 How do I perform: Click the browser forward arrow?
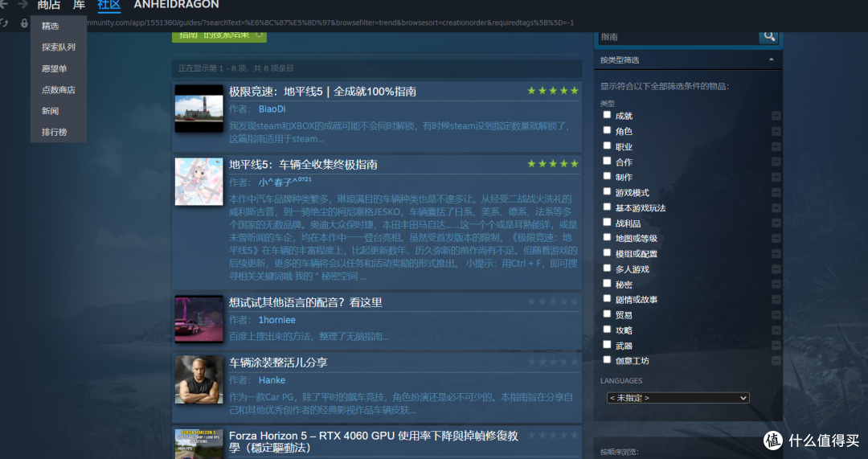[x=23, y=4]
